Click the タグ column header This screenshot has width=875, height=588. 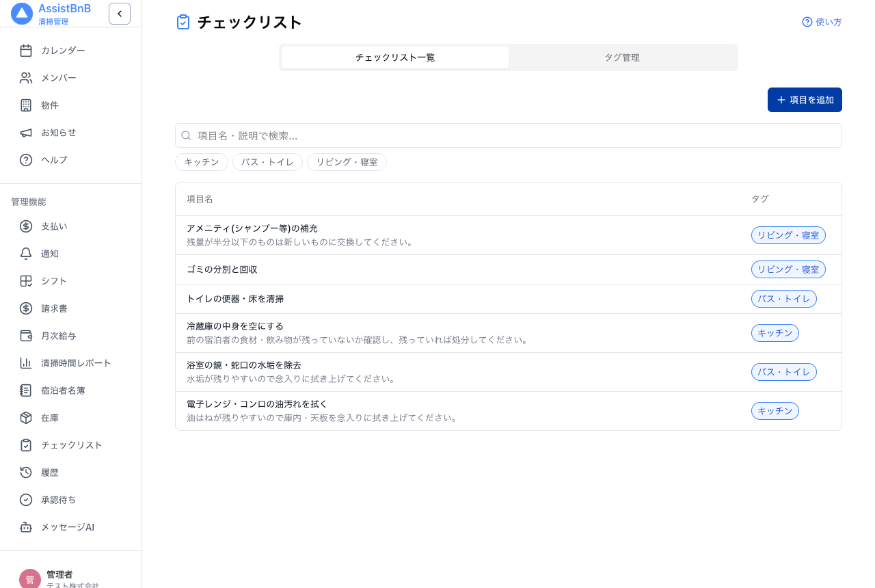pyautogui.click(x=760, y=199)
